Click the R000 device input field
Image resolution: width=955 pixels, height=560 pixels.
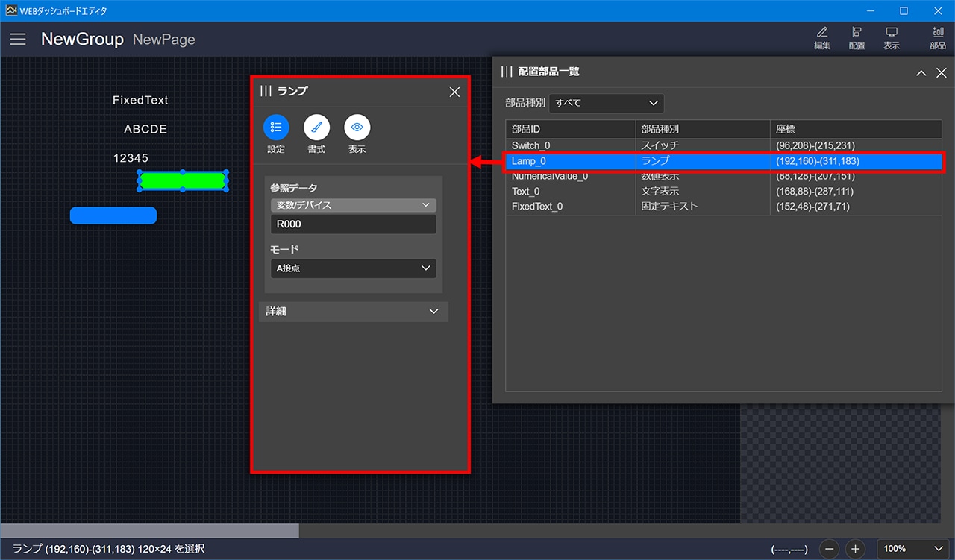coord(353,224)
